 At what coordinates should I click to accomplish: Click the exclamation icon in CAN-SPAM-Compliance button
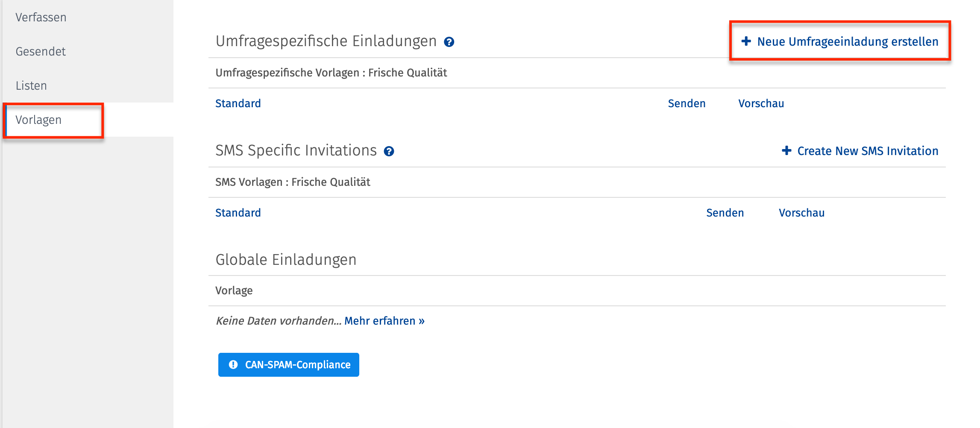pyautogui.click(x=233, y=364)
